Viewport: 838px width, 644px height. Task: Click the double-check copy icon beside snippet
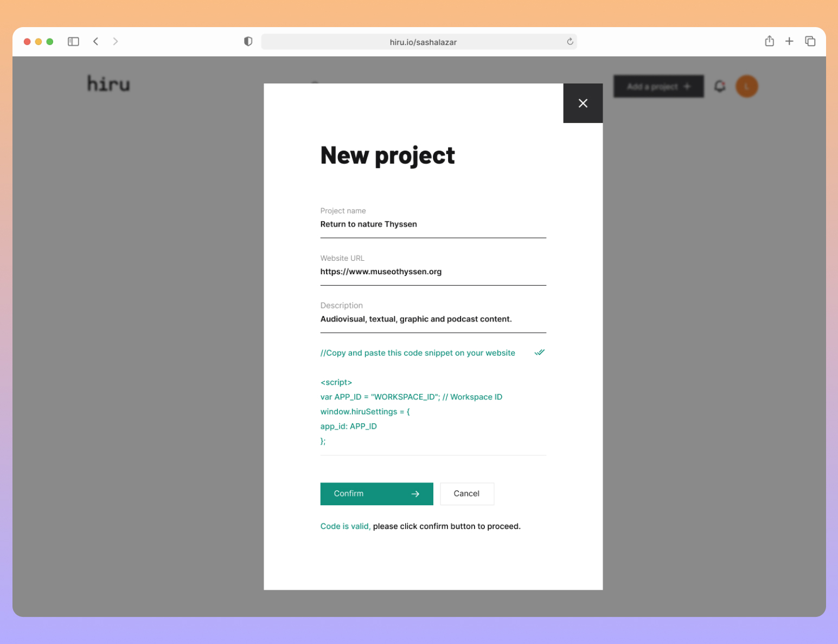coord(539,352)
